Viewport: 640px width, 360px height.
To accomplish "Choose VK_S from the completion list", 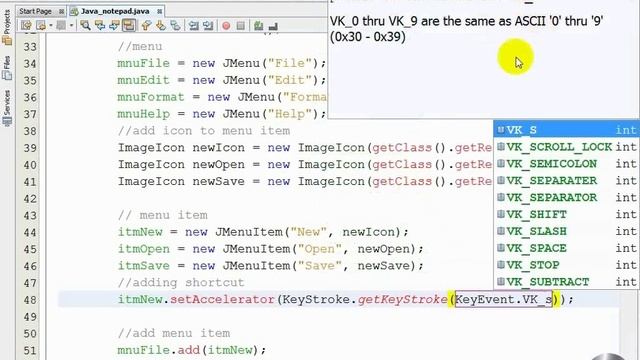I will 567,130.
